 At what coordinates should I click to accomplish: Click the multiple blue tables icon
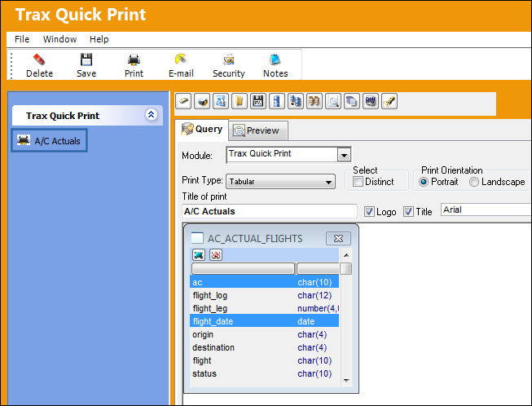(x=296, y=101)
